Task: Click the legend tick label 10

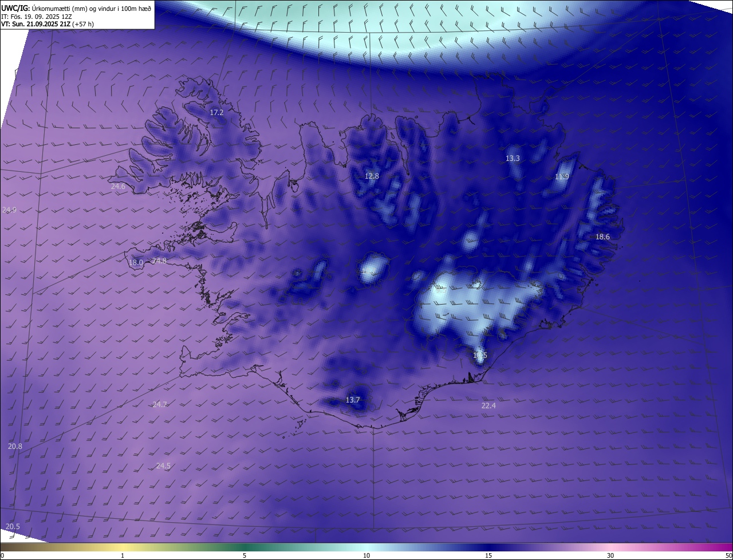Action: [366, 555]
